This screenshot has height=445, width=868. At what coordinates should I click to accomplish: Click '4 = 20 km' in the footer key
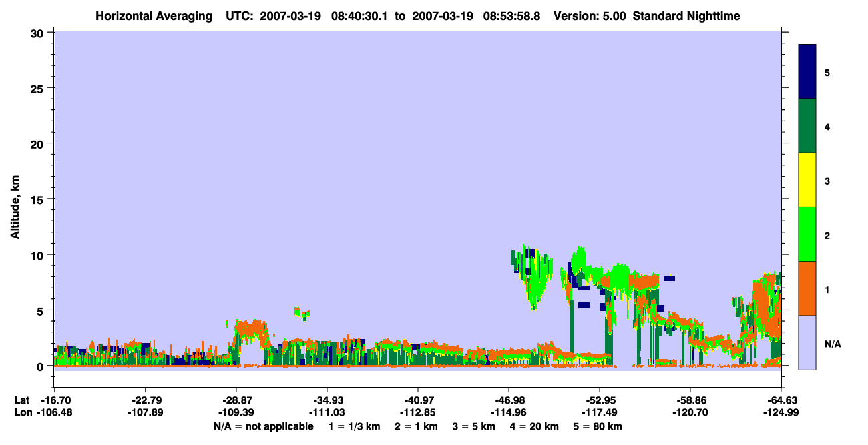(x=535, y=426)
